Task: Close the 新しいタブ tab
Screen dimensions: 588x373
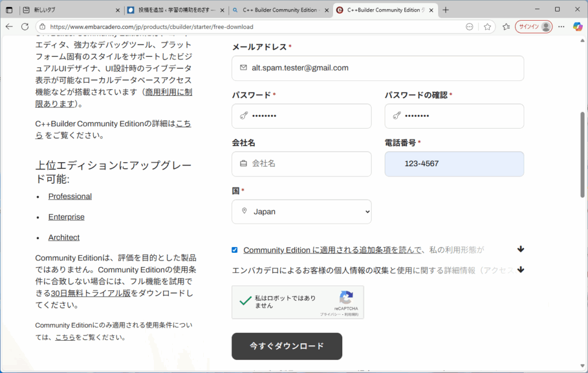Action: tap(118, 10)
